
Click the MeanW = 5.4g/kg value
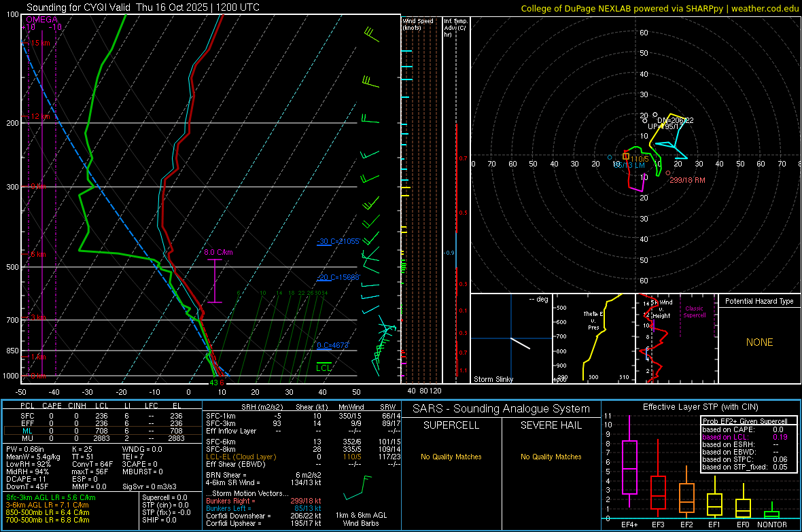pos(33,457)
